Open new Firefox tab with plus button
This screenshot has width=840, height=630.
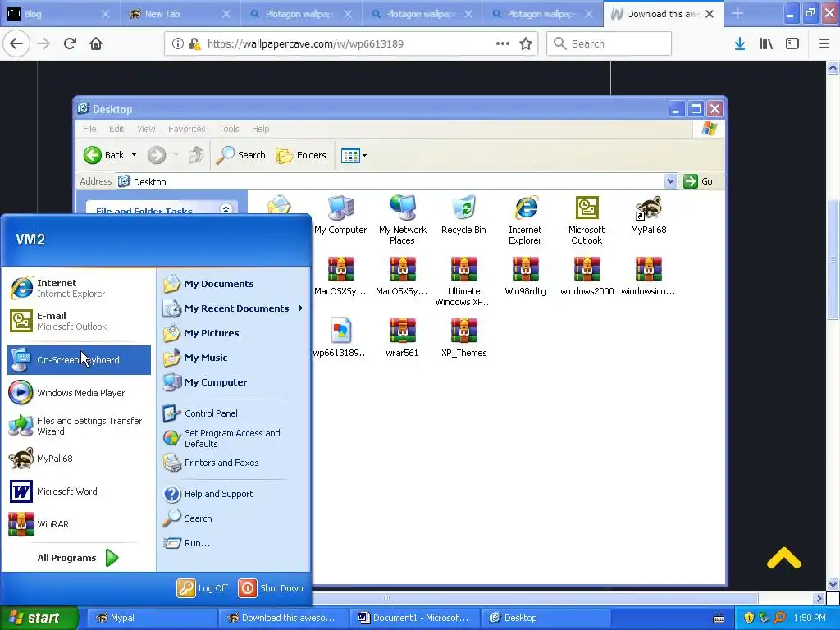pyautogui.click(x=737, y=14)
